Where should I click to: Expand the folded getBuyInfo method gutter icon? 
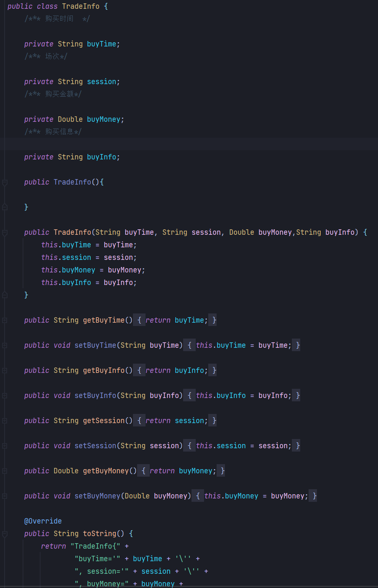tap(5, 371)
